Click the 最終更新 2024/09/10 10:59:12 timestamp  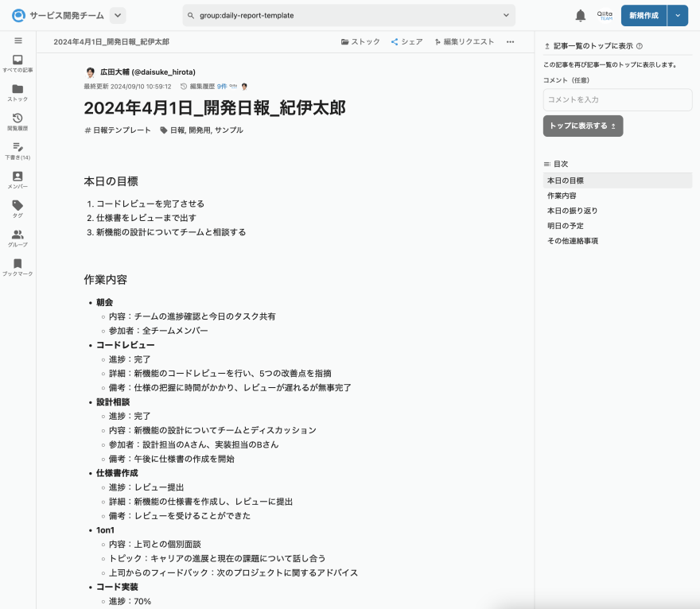coord(128,87)
